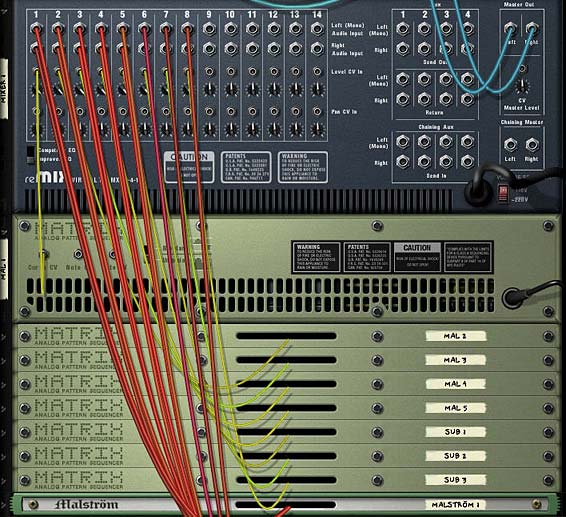Click channel 13 Pan CV In jack
Image resolution: width=566 pixels, height=517 pixels.
(x=295, y=111)
